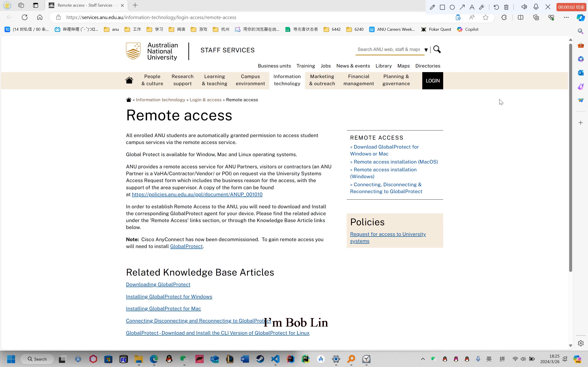The width and height of the screenshot is (588, 367).
Task: Select Training from the top navigation
Action: 305,66
